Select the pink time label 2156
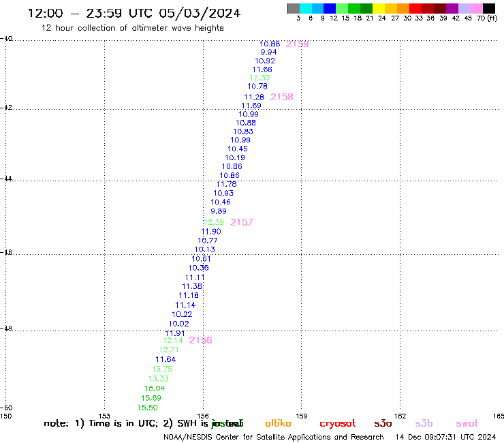This screenshot has width=504, height=443. click(x=200, y=340)
